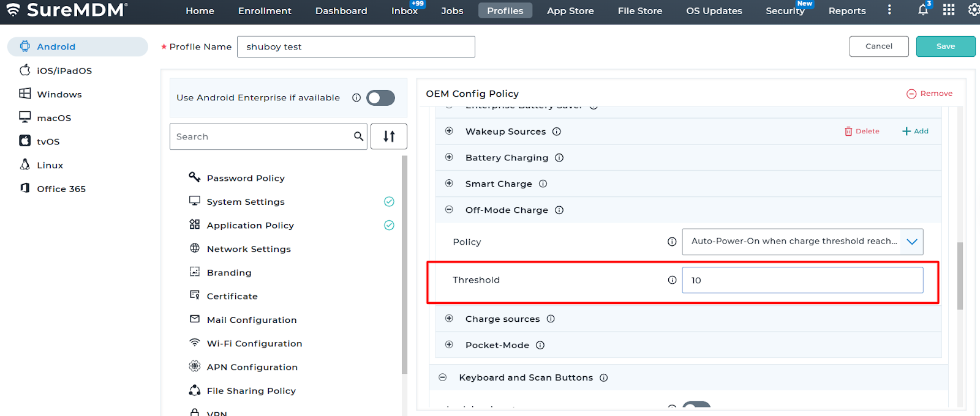Viewport: 980px width, 416px height.
Task: Open the apps grid icon
Action: click(949, 10)
